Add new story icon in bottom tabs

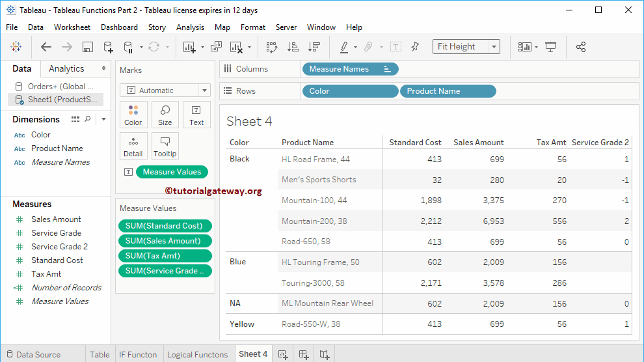pos(325,355)
